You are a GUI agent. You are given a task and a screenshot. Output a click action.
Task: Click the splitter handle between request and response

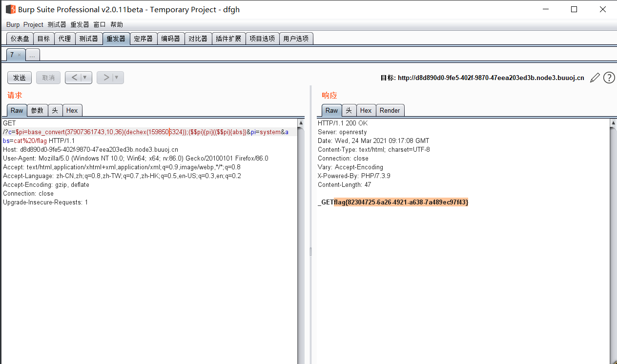pyautogui.click(x=310, y=251)
